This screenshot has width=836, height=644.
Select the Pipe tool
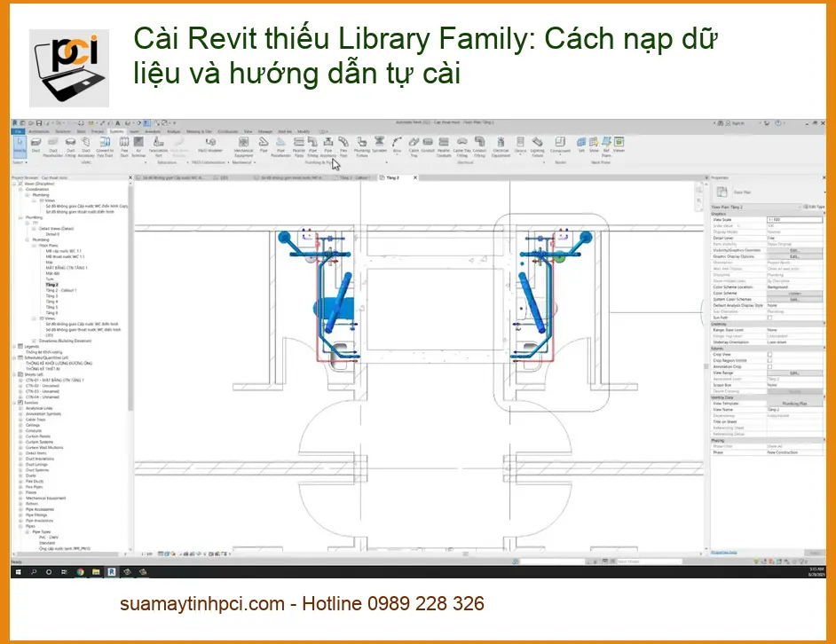point(264,145)
